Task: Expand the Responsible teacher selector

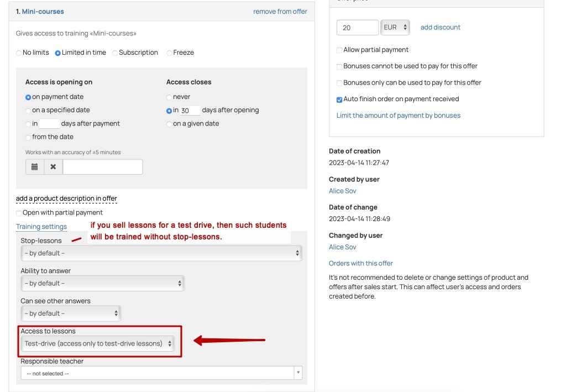Action: (161, 373)
